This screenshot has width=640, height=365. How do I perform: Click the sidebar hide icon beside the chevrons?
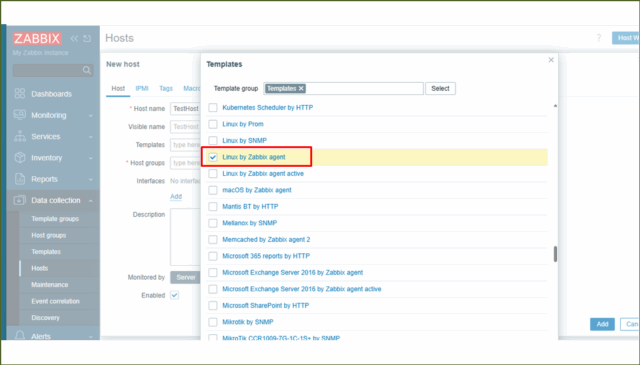(87, 38)
